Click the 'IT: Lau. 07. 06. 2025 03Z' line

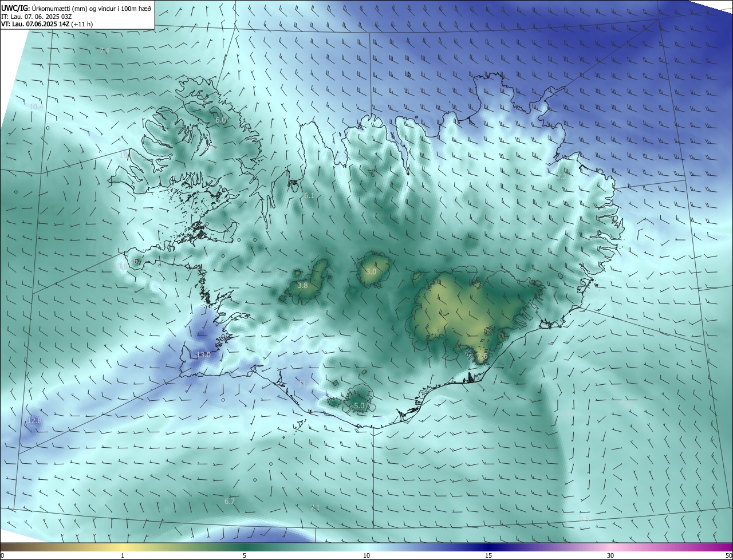(37, 16)
